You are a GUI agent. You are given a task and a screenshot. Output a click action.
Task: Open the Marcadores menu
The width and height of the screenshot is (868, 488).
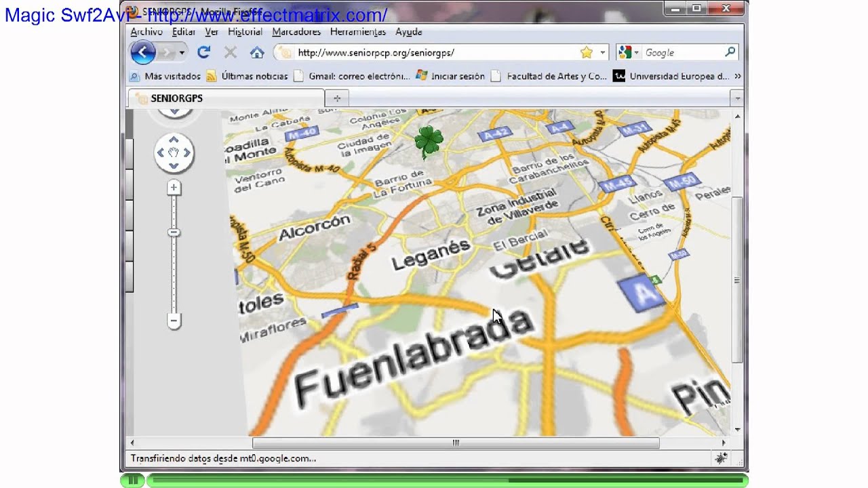(296, 32)
